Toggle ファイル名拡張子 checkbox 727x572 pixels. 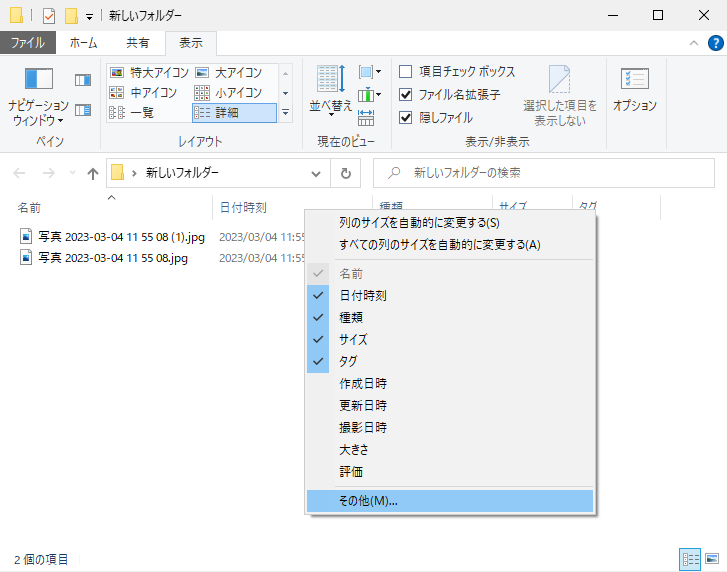406,95
